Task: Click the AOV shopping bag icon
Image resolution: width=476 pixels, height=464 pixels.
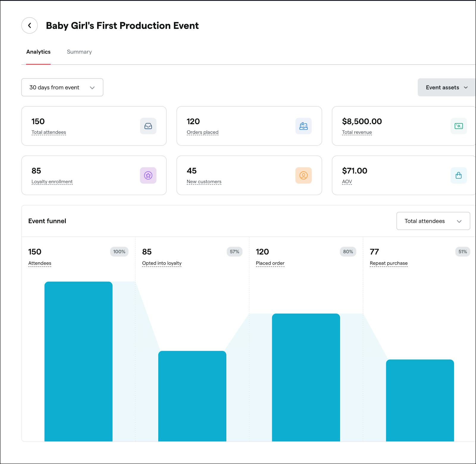Action: click(459, 175)
